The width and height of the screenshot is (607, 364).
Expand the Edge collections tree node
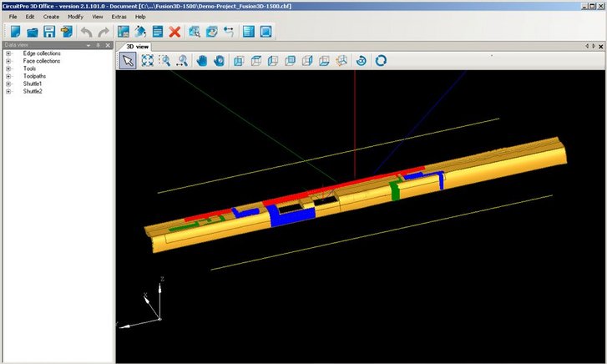[x=8, y=53]
